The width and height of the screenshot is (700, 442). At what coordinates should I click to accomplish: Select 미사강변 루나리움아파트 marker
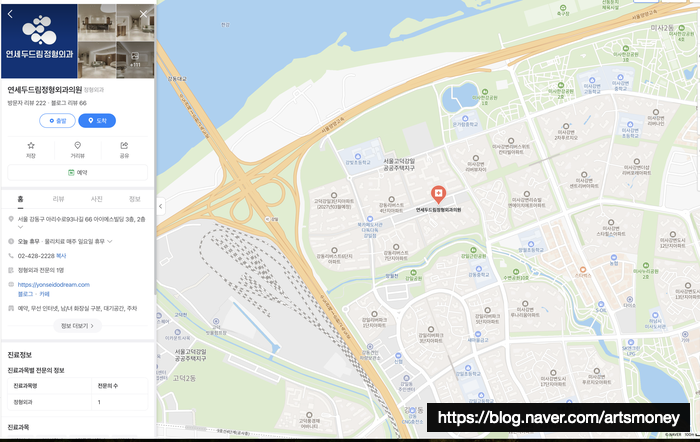point(525,304)
